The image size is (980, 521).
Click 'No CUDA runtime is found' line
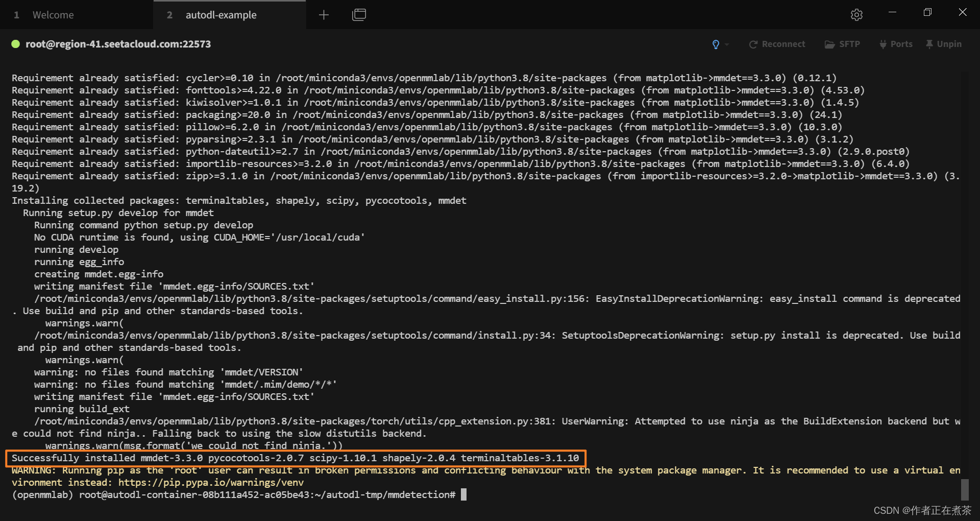tap(199, 238)
